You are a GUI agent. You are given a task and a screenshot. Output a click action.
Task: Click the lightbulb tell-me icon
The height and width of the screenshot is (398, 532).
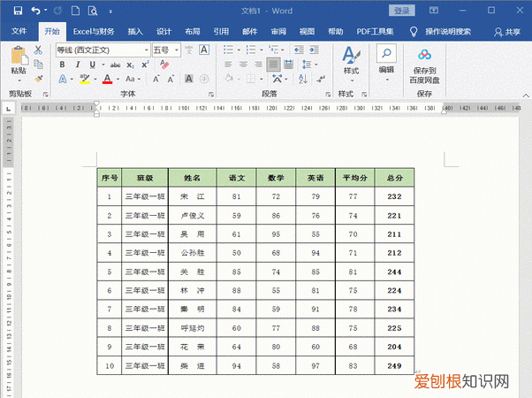(414, 32)
